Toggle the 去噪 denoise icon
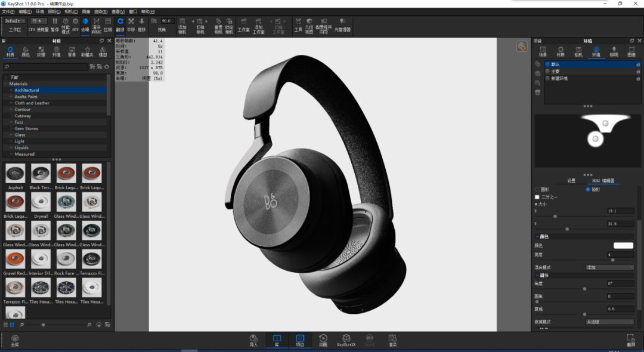 [85, 24]
